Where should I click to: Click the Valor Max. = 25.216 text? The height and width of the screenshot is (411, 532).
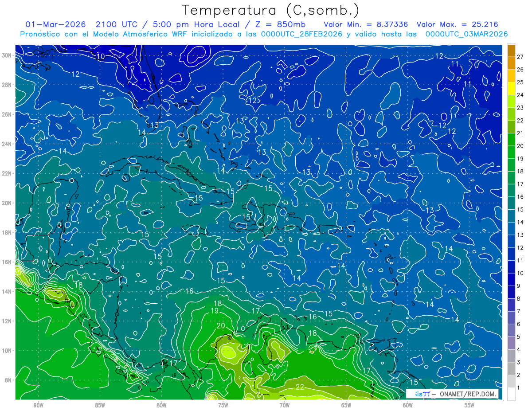tap(458, 24)
